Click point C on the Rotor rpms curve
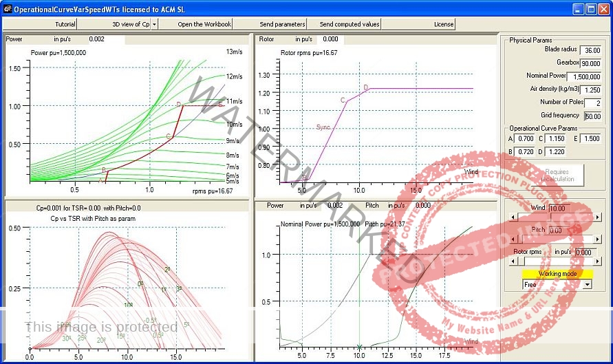Viewport: 613px width, 364px height. (343, 100)
